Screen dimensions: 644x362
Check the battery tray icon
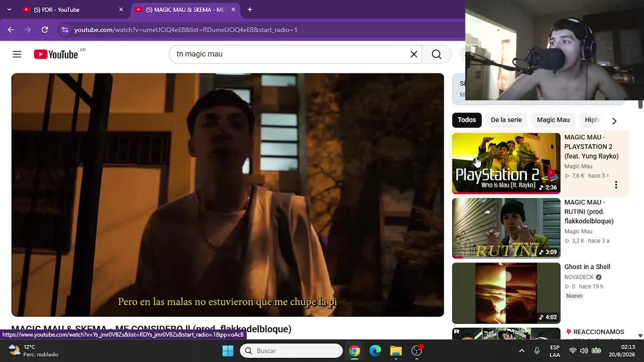pos(596,350)
